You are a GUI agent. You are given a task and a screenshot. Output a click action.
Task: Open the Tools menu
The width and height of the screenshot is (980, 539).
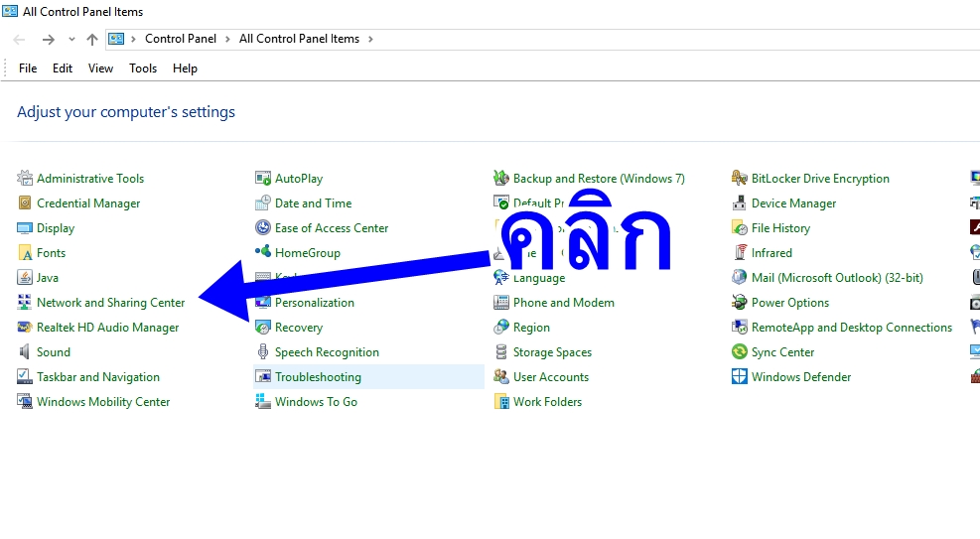[x=143, y=68]
